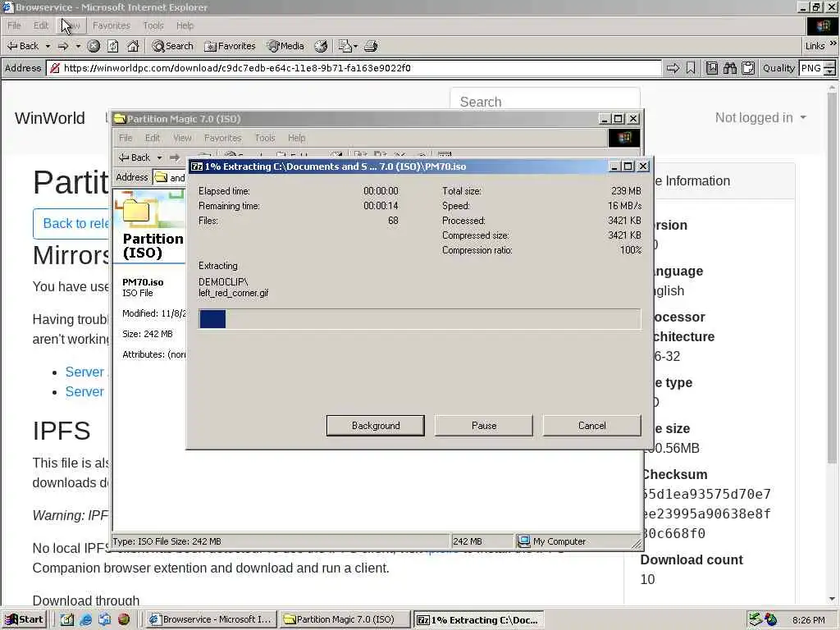
Task: Click the binoculars find icon
Action: [729, 68]
